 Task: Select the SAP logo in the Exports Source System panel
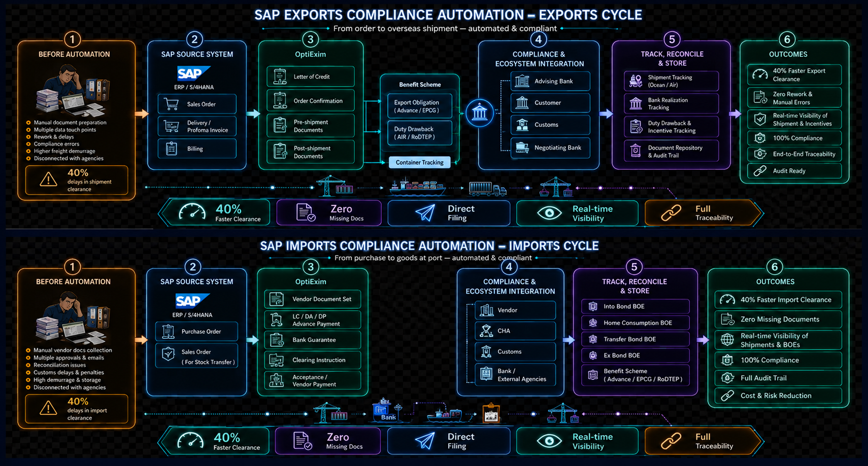click(x=193, y=74)
